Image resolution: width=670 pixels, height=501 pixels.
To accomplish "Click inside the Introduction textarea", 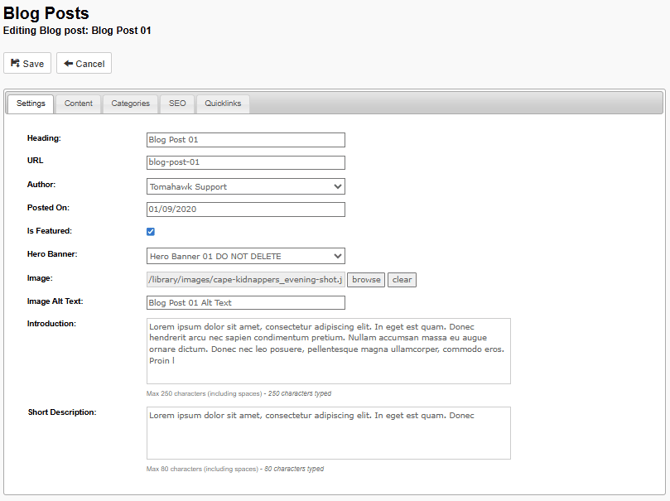I will 328,351.
